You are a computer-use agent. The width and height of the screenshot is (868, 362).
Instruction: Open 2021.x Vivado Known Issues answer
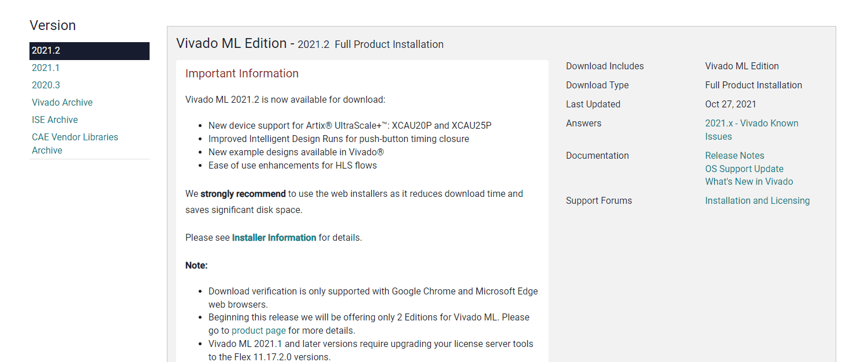752,130
